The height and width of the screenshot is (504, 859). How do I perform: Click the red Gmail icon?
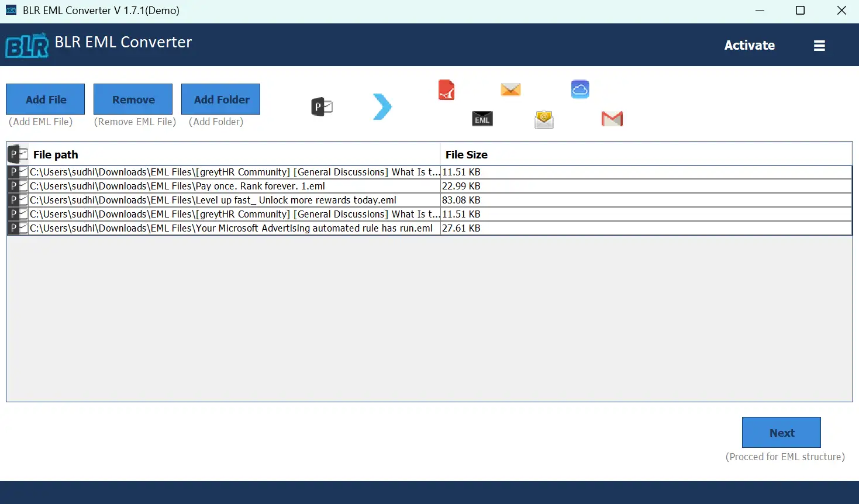point(612,119)
